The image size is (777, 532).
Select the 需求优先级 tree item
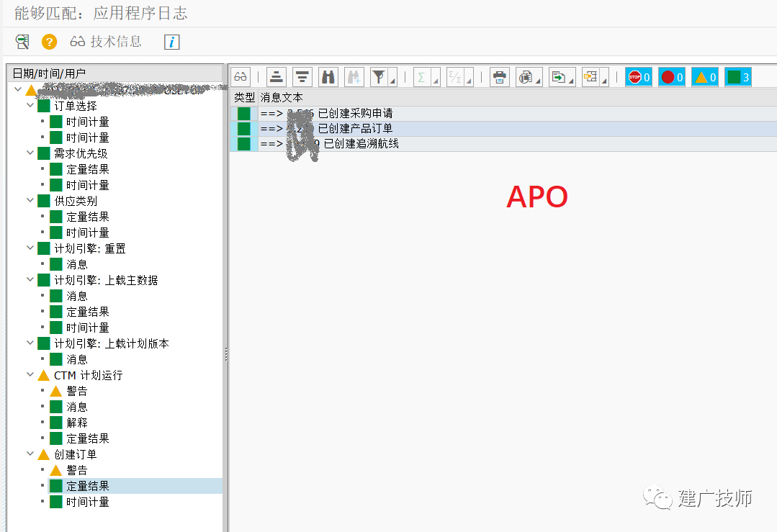click(81, 153)
